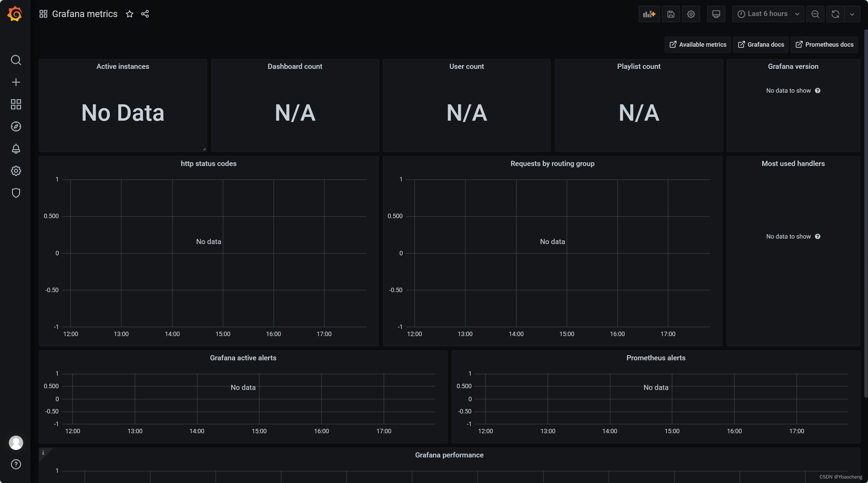868x483 pixels.
Task: Click 'No data' in Requests by routing group
Action: [x=552, y=242]
